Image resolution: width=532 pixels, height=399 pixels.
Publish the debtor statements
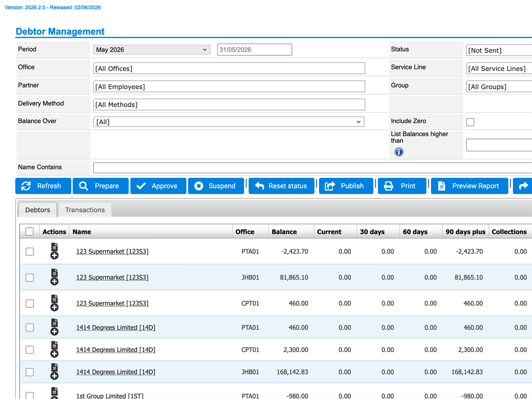pos(346,186)
